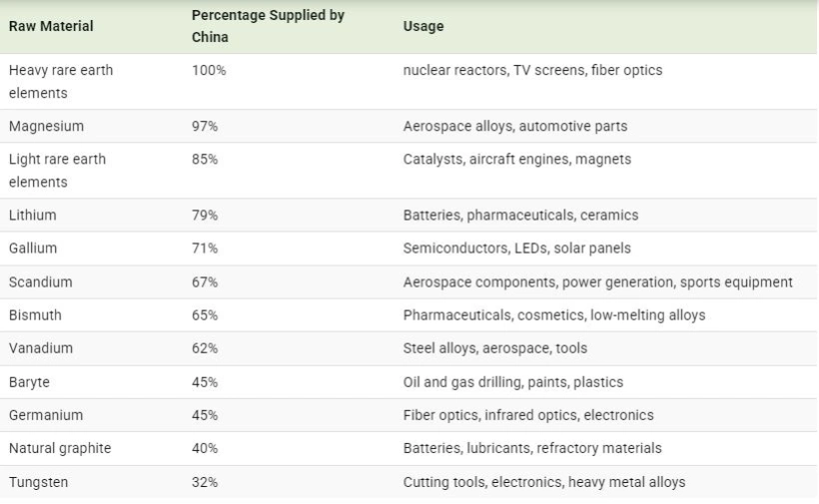The height and width of the screenshot is (504, 819).
Task: Click the Scandium row name
Action: 40,281
